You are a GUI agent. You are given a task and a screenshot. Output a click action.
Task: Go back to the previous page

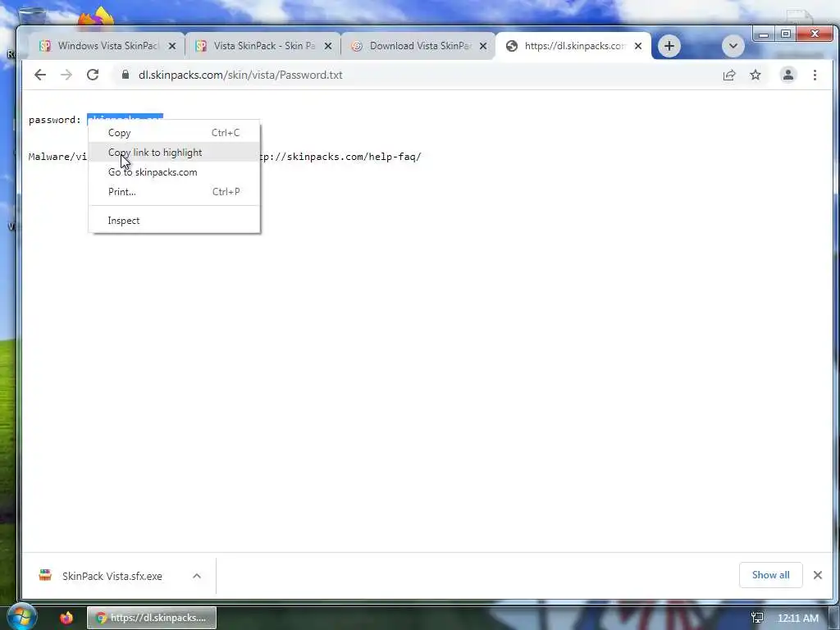tap(39, 75)
